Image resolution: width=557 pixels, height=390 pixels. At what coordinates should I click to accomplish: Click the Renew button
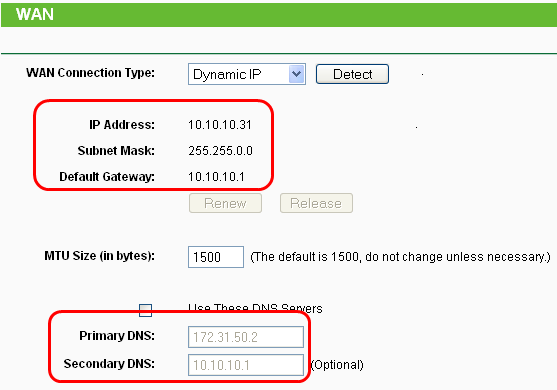(x=225, y=203)
